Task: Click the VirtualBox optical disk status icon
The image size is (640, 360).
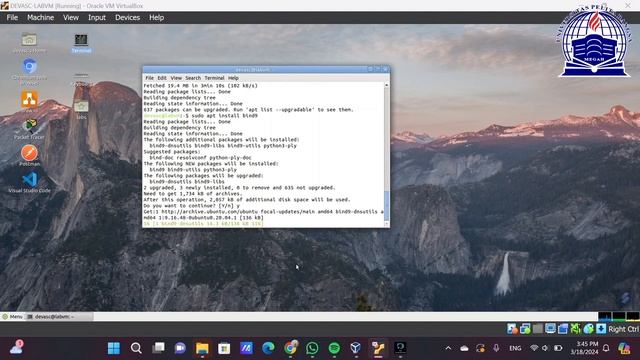Action: [x=512, y=329]
